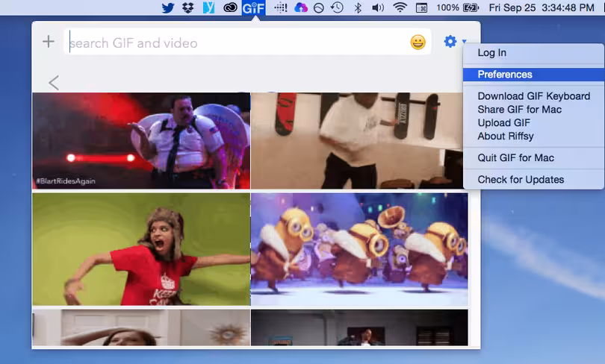Select the red shirt girl dancing GIF

click(x=141, y=249)
